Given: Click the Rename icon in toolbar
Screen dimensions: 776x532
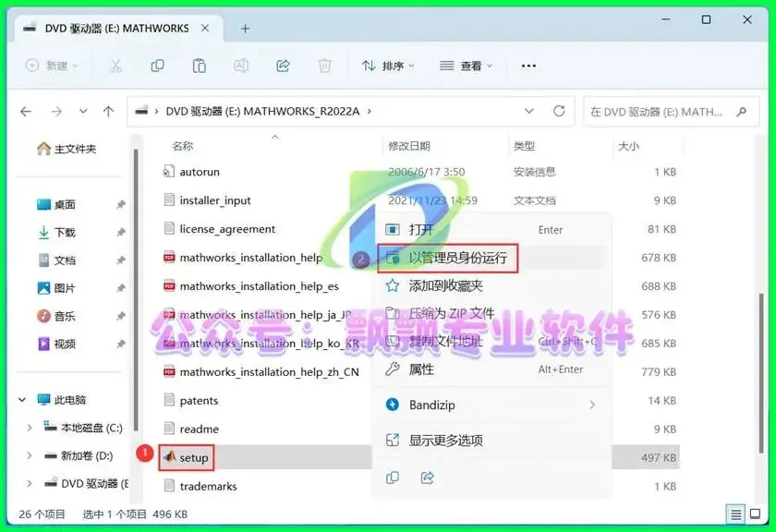Looking at the screenshot, I should pos(241,66).
